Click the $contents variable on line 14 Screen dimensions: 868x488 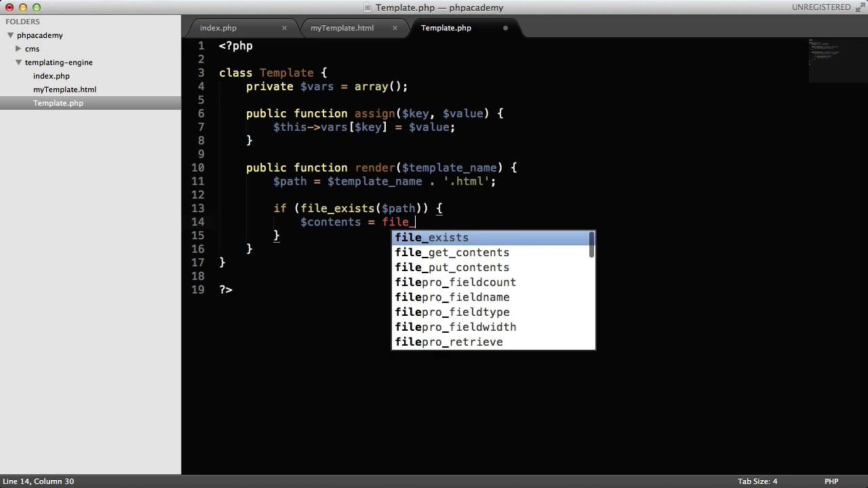[330, 222]
